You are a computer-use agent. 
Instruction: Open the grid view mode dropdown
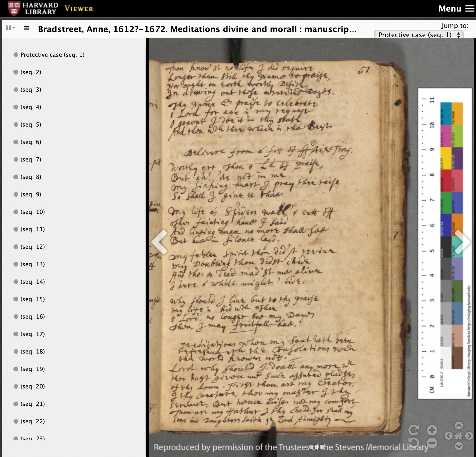click(x=10, y=28)
